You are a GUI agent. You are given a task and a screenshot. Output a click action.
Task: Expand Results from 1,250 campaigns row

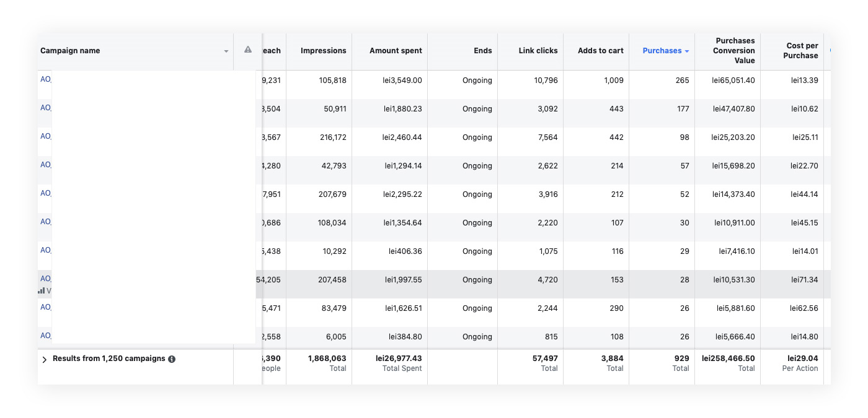44,359
